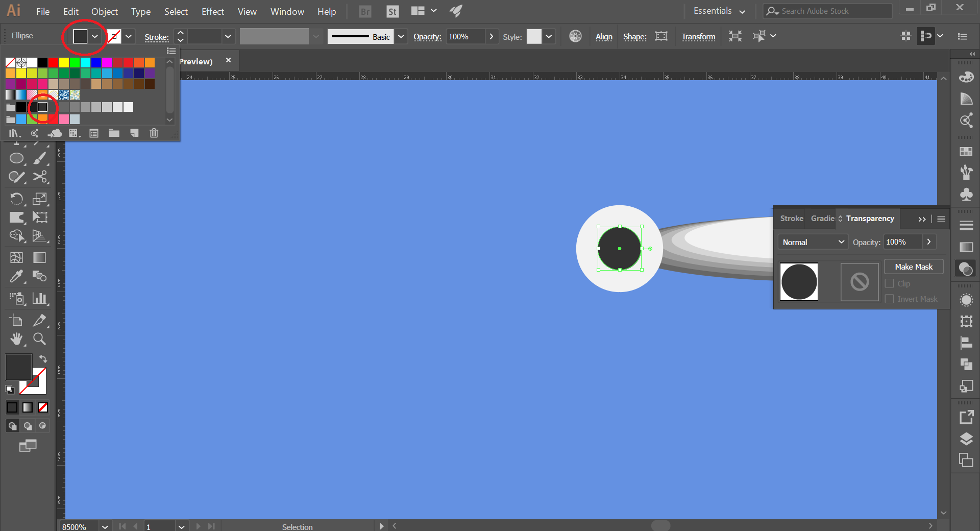This screenshot has height=531, width=980.
Task: Pick the cyan swatch in the top row
Action: tap(85, 62)
